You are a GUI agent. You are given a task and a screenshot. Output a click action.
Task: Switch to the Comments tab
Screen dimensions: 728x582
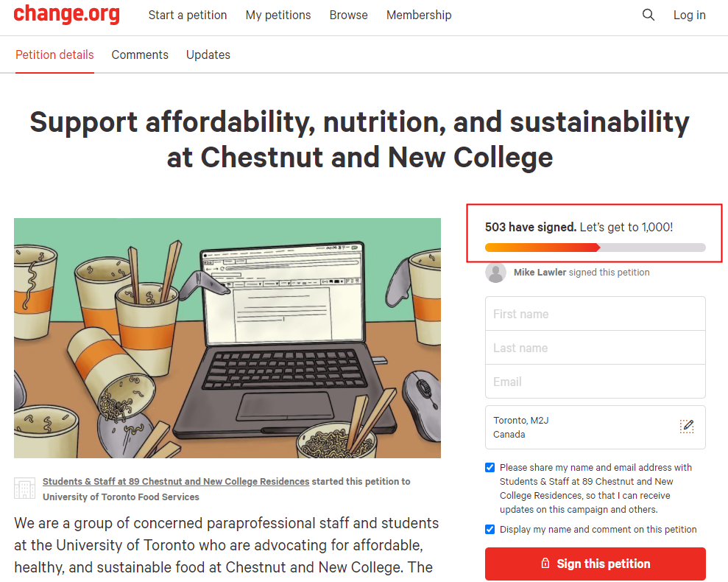(140, 55)
